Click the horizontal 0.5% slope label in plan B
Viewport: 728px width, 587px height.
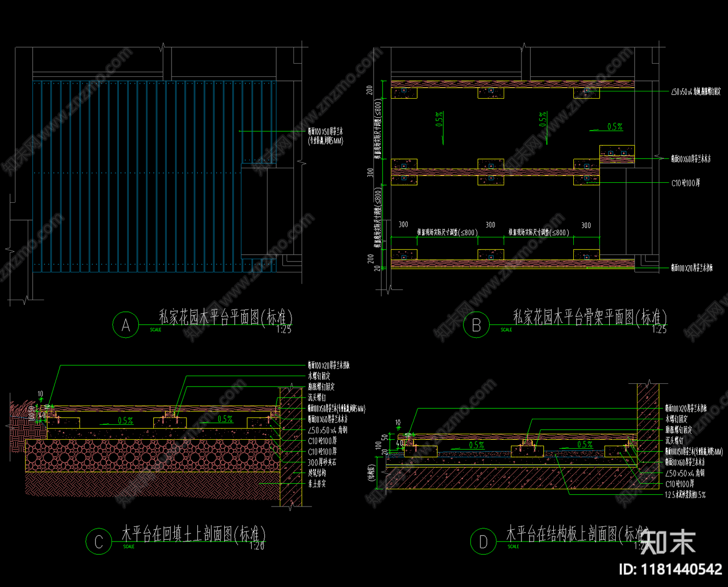point(615,126)
